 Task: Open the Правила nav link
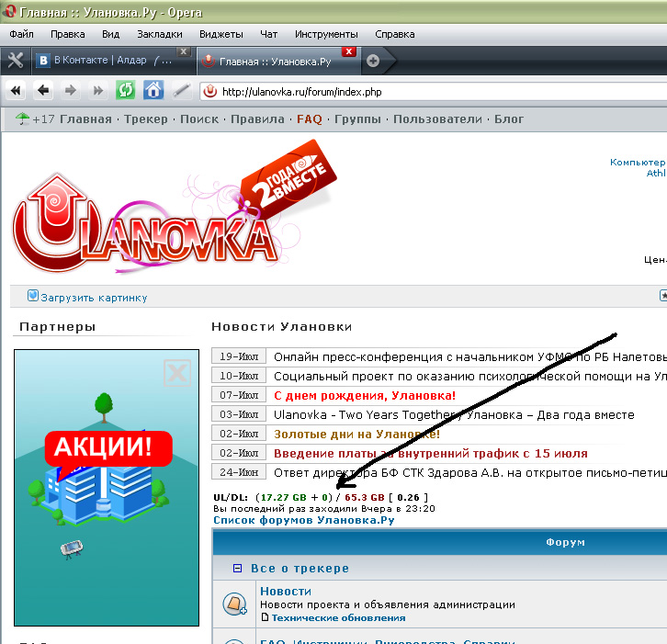[x=257, y=119]
